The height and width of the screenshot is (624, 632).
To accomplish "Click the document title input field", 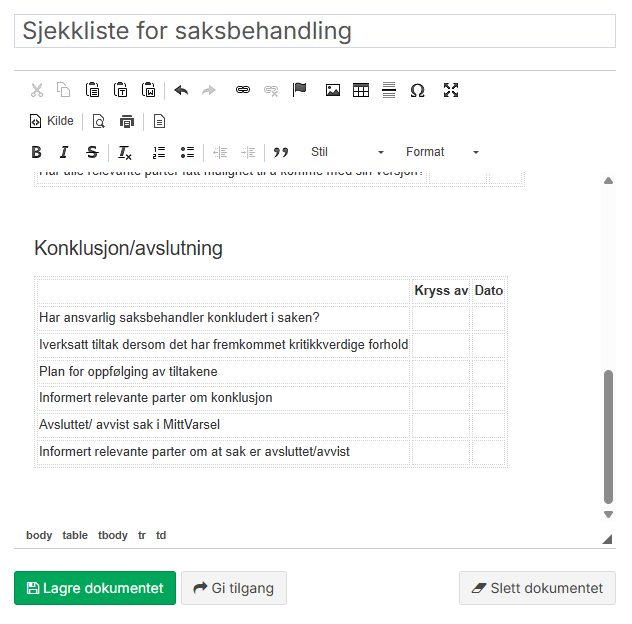I will (x=315, y=31).
